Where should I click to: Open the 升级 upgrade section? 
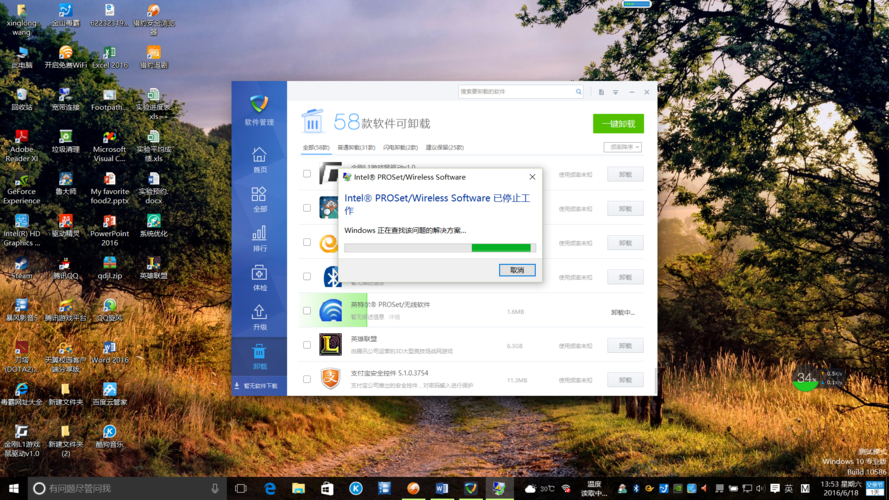pos(259,317)
